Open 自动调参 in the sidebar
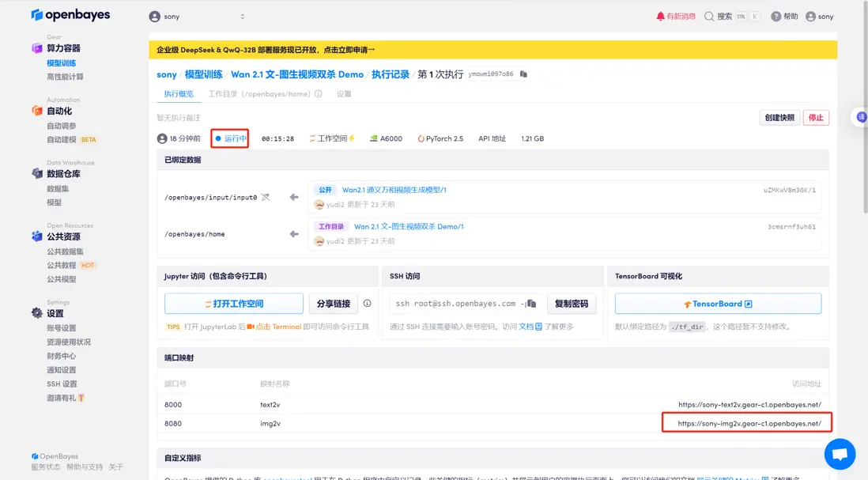Screen dimensions: 868x480 62,126
